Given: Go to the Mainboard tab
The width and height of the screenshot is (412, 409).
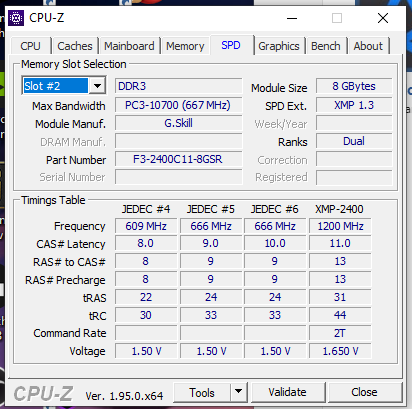Looking at the screenshot, I should coord(129,46).
